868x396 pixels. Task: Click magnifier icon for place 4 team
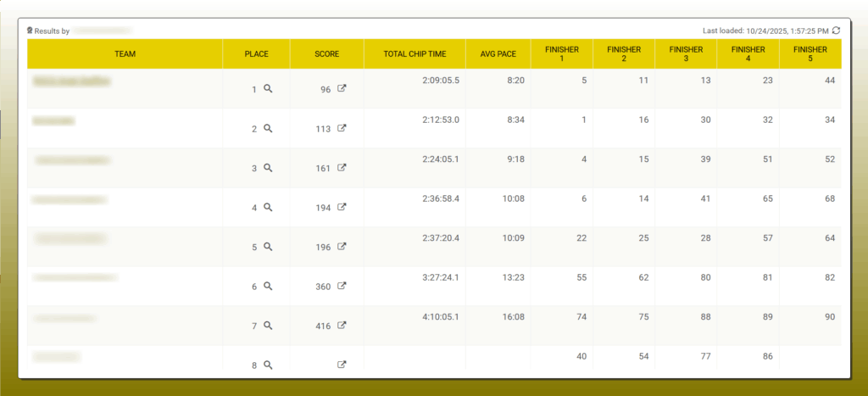coord(268,207)
